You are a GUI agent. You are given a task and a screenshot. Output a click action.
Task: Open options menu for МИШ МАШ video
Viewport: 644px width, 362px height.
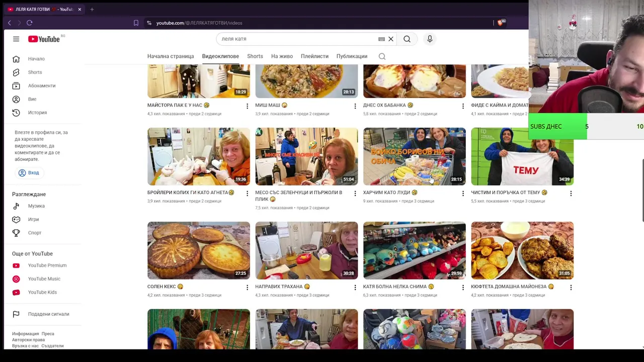pyautogui.click(x=355, y=106)
